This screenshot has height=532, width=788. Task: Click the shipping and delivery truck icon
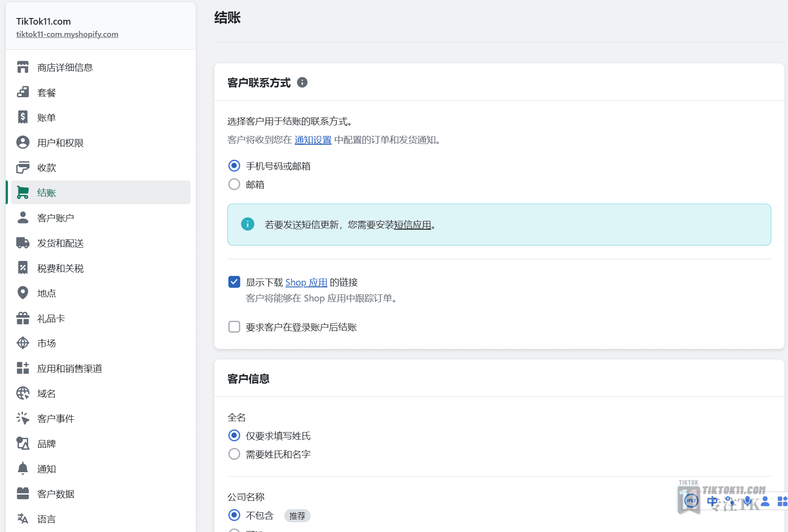point(23,243)
